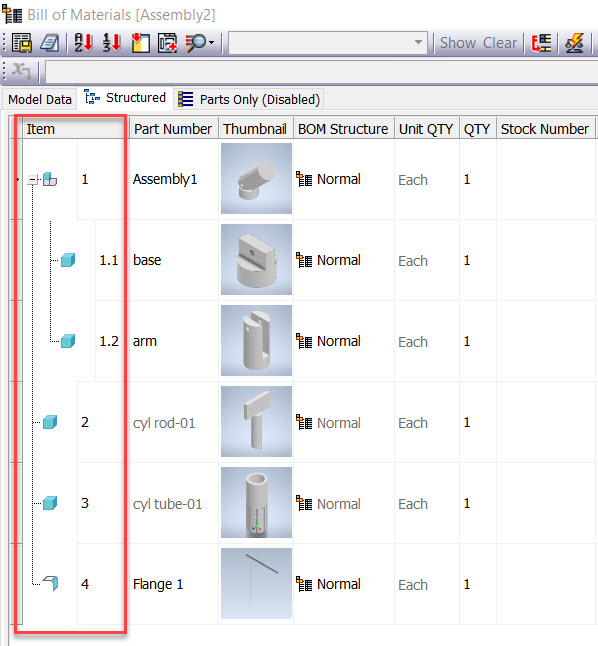
Task: Click the Engineer's Notebook toolbar icon
Action: 49,43
